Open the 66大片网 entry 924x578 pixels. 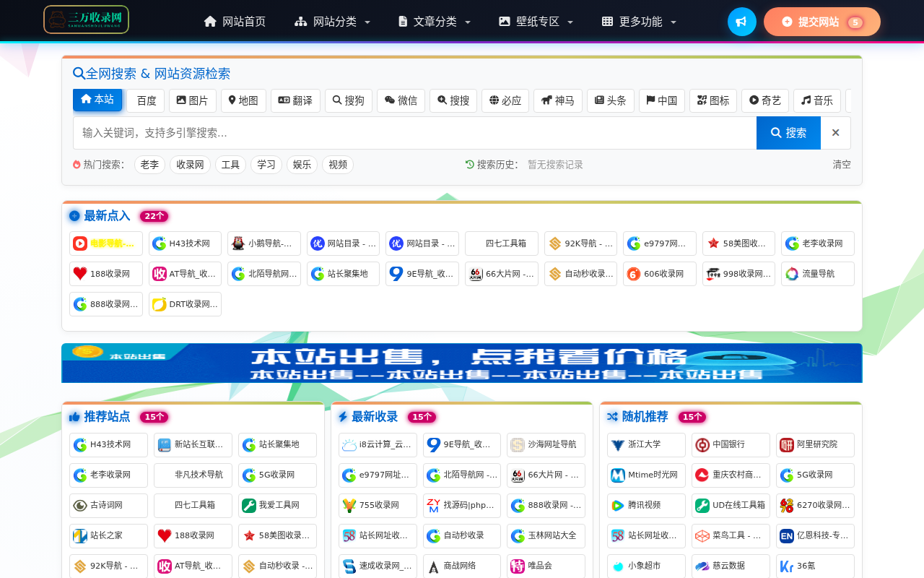click(x=501, y=274)
